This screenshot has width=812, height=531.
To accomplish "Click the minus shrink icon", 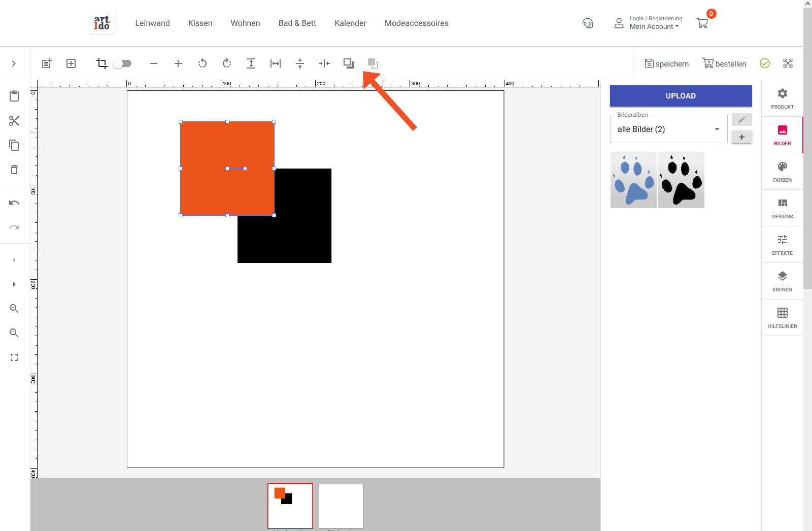I will (x=154, y=63).
